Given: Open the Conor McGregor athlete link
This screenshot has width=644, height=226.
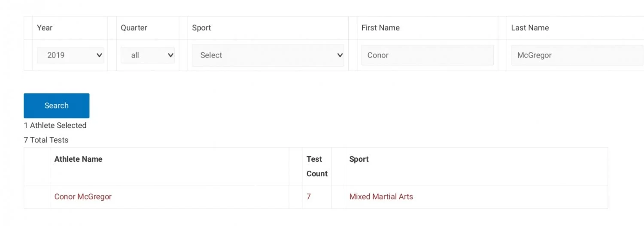Looking at the screenshot, I should (83, 197).
